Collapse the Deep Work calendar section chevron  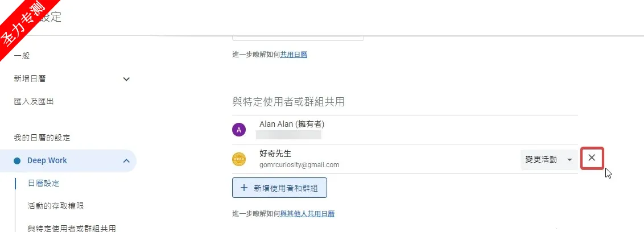[126, 161]
